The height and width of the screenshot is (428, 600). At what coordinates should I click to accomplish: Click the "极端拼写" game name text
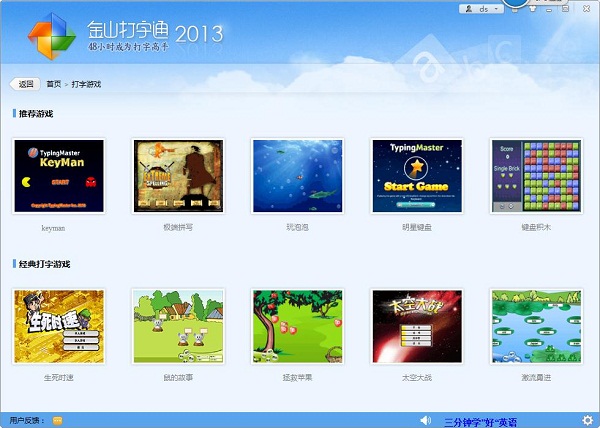click(x=178, y=227)
